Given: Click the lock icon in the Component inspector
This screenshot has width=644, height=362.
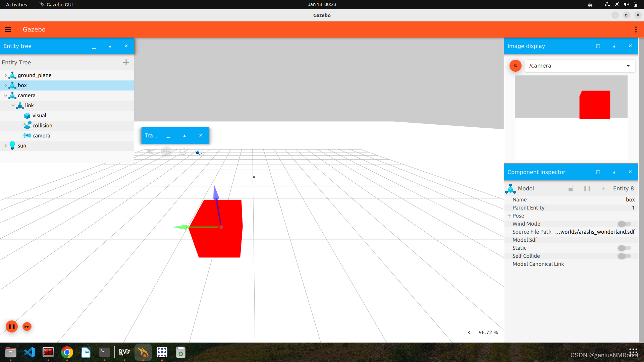Looking at the screenshot, I should [x=571, y=189].
